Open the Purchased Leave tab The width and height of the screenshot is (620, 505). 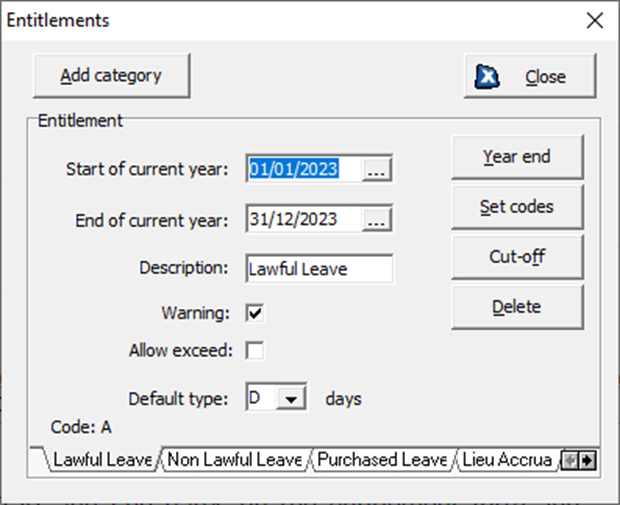pyautogui.click(x=381, y=460)
